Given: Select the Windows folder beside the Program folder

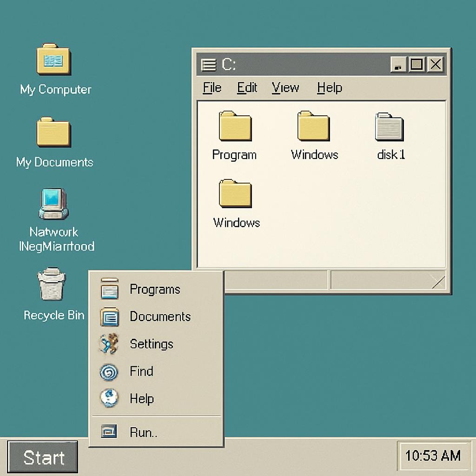Looking at the screenshot, I should tap(314, 126).
